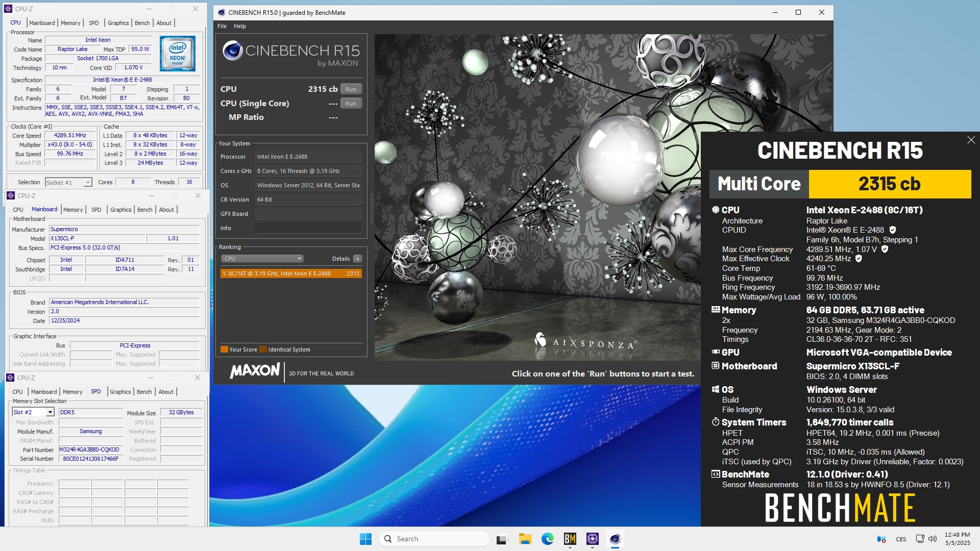Image resolution: width=980 pixels, height=551 pixels.
Task: Click the top CPU-Z window icon
Action: [8, 9]
